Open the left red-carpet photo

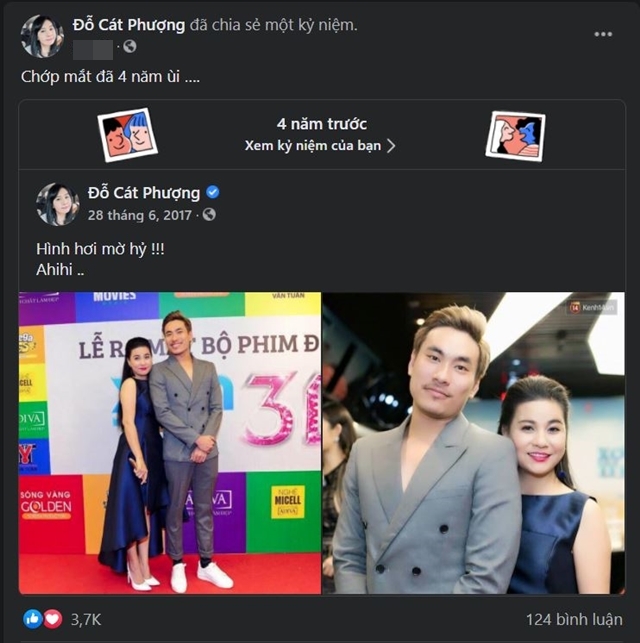pos(170,442)
